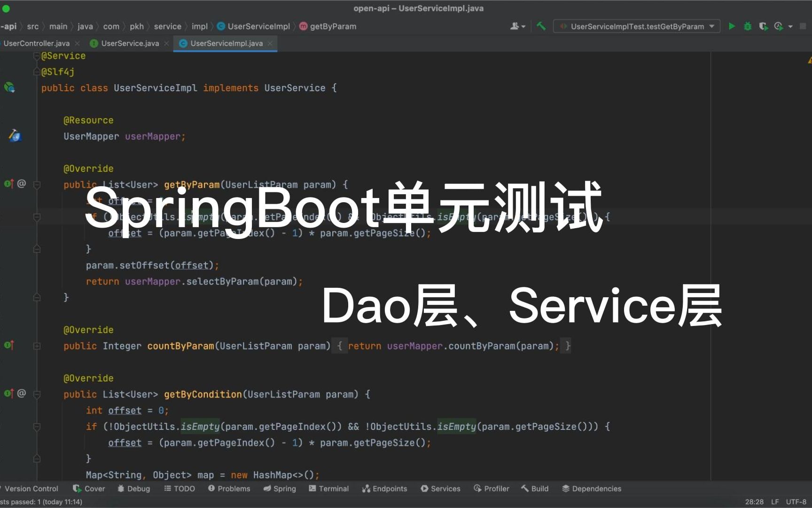Expand the folded countByParam method

(x=37, y=346)
